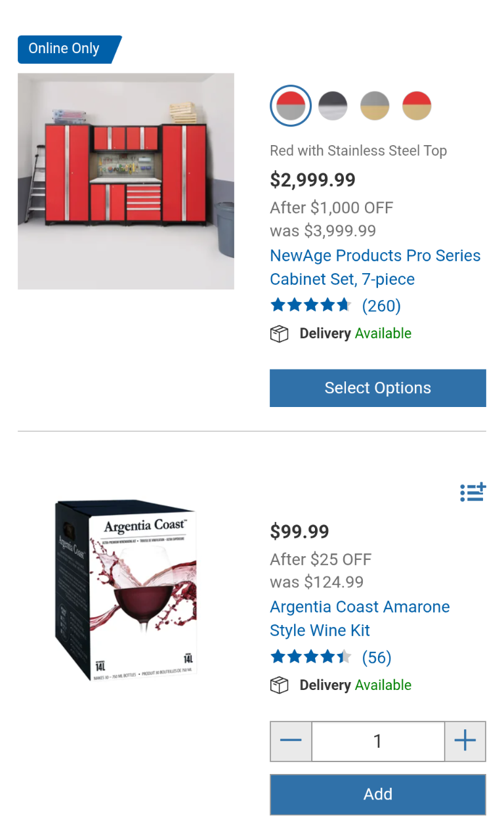Viewport: 504px width, 837px height.
Task: Add the wine kit to cart
Action: coord(377,794)
